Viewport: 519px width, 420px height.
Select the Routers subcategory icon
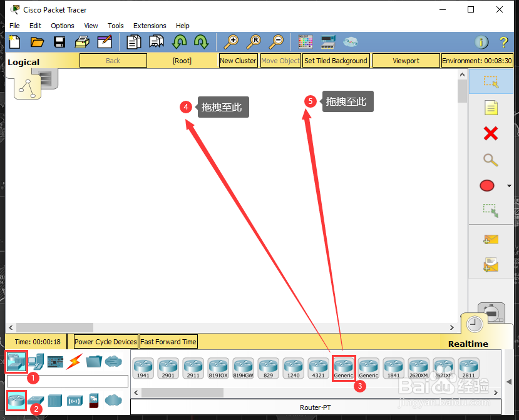pyautogui.click(x=16, y=400)
